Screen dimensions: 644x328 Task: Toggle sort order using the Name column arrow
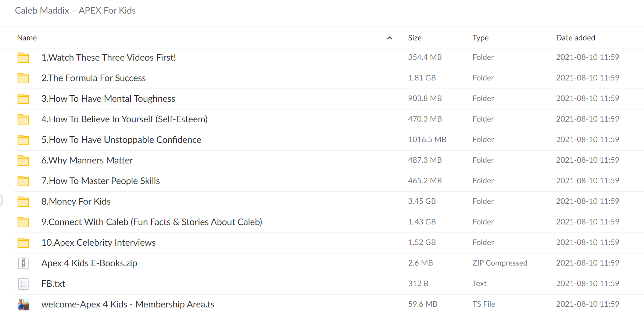click(x=390, y=38)
